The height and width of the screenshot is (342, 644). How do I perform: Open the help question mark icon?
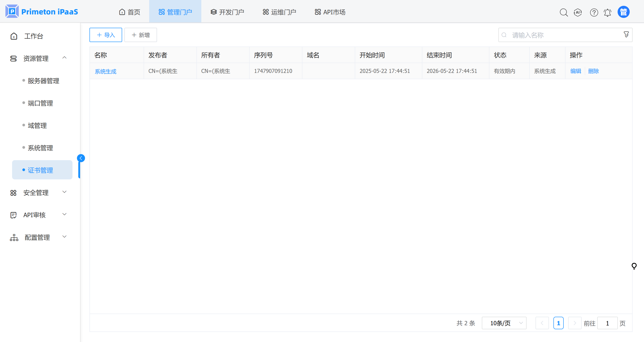tap(594, 12)
